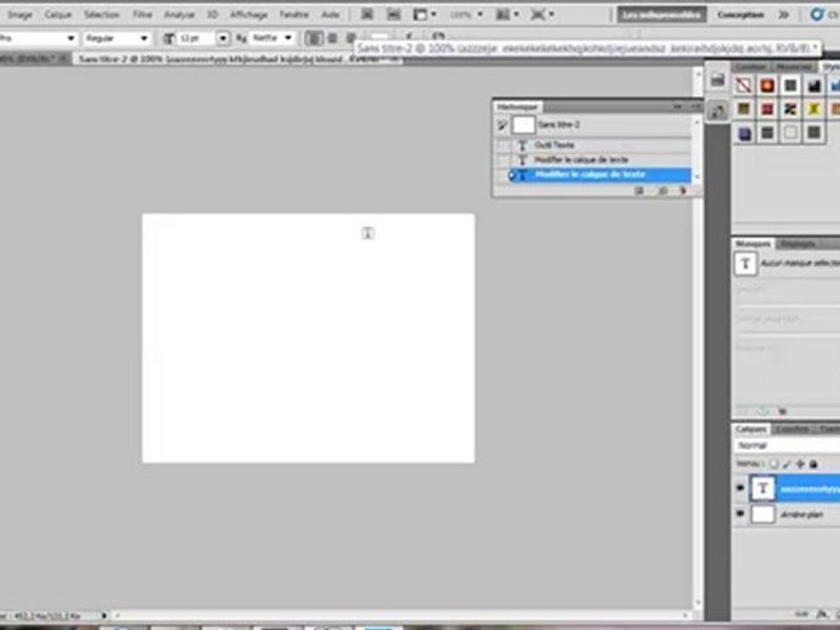Switch to the first document tab
This screenshot has width=840, height=630.
[x=32, y=59]
